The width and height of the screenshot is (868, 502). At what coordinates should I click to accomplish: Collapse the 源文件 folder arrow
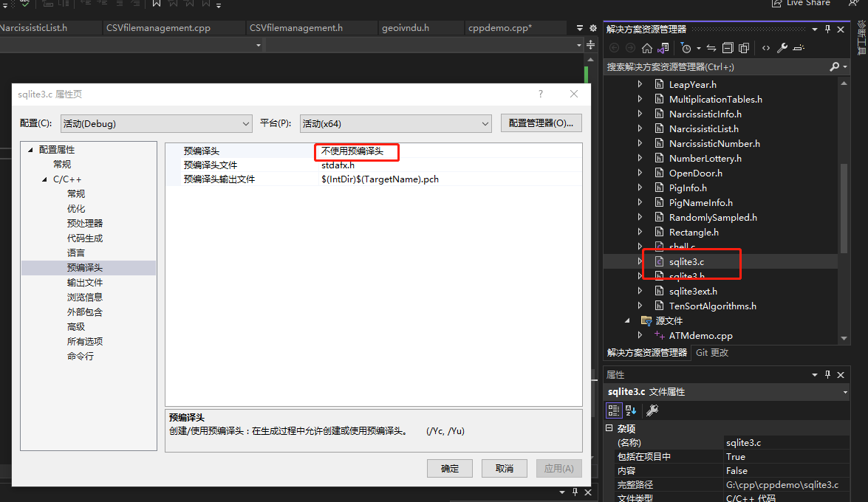[627, 321]
